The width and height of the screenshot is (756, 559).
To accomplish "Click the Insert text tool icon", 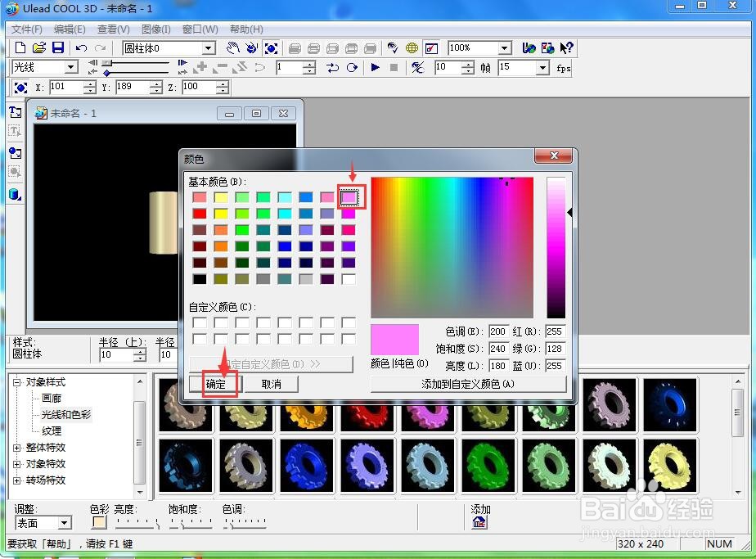I will point(15,112).
